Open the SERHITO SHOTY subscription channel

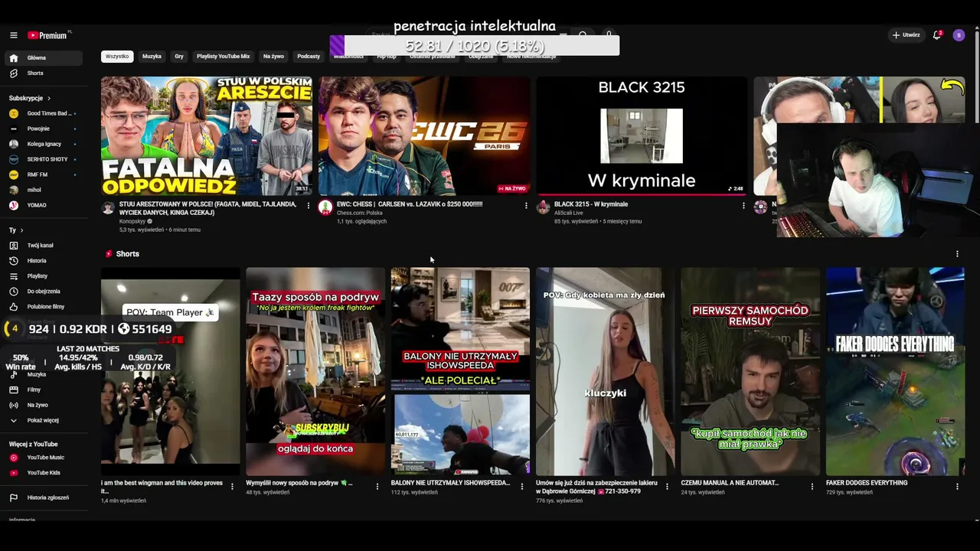43,159
